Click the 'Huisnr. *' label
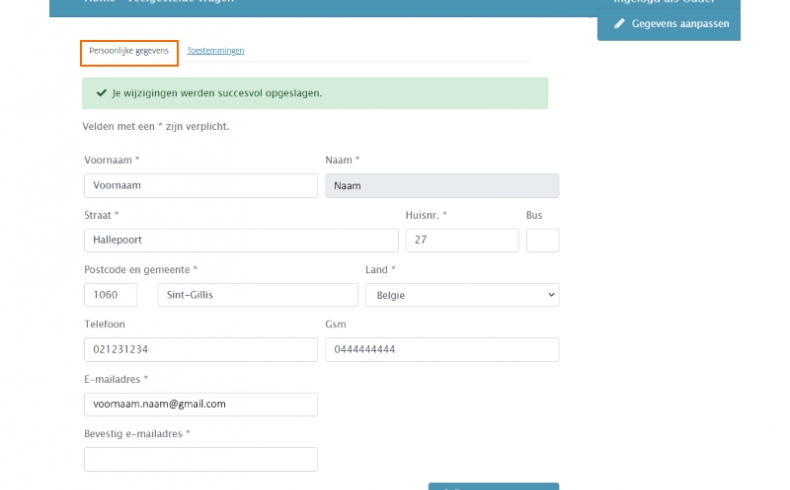790x490 pixels. tap(426, 215)
